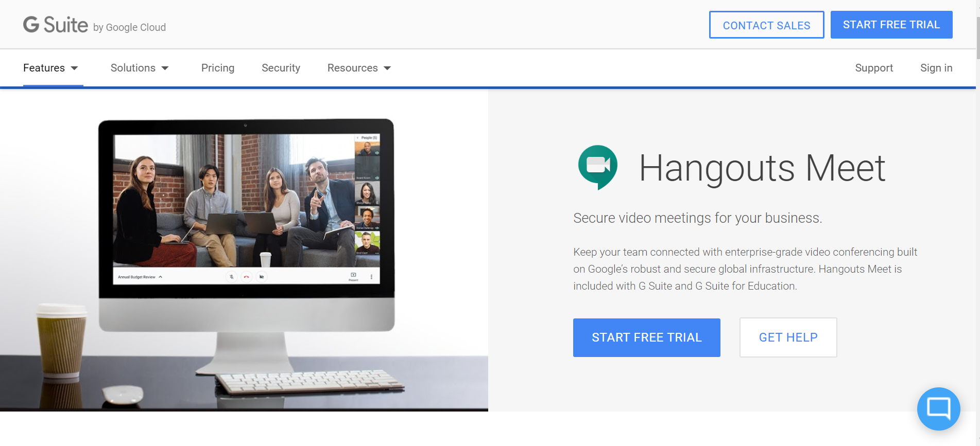The width and height of the screenshot is (980, 446).
Task: Select the bottom participant thumbnail in People panel
Action: [x=367, y=243]
